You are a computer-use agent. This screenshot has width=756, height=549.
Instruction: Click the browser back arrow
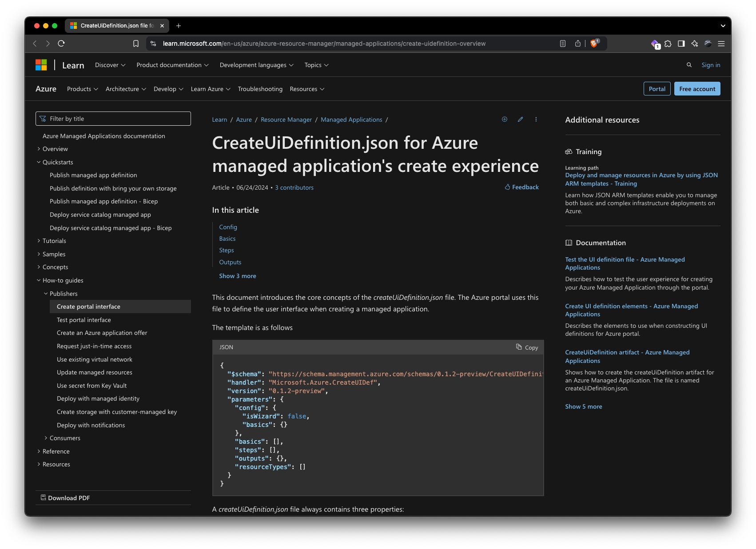[35, 44]
